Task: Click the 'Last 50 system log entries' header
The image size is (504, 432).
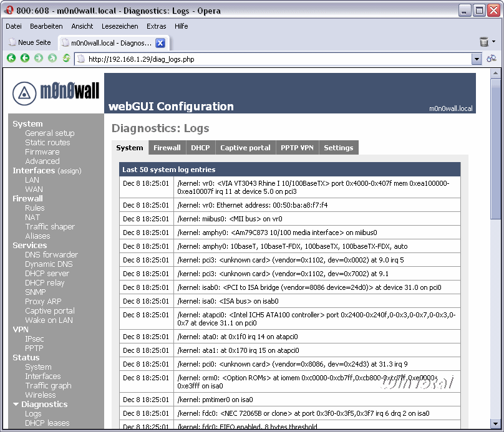Action: pos(289,170)
